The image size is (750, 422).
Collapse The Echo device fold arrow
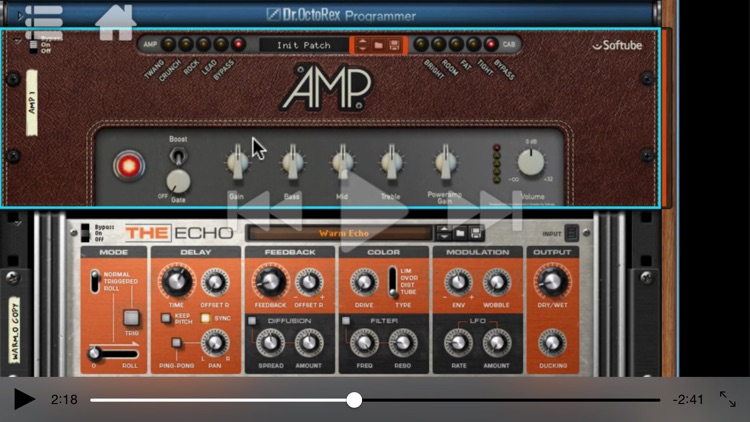[x=18, y=222]
